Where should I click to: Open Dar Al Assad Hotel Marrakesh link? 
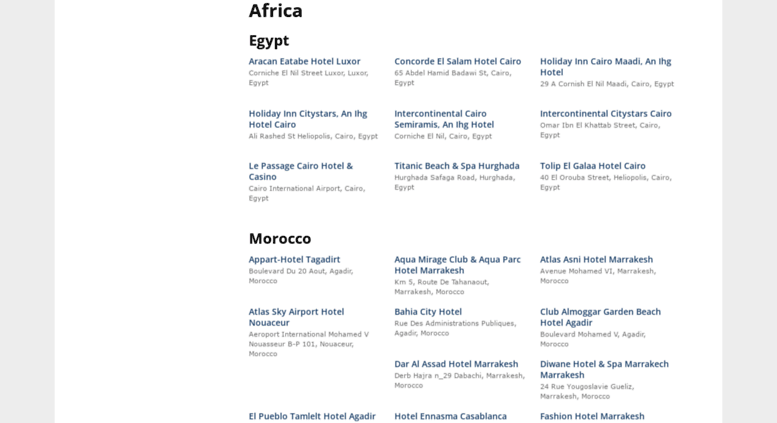point(456,364)
